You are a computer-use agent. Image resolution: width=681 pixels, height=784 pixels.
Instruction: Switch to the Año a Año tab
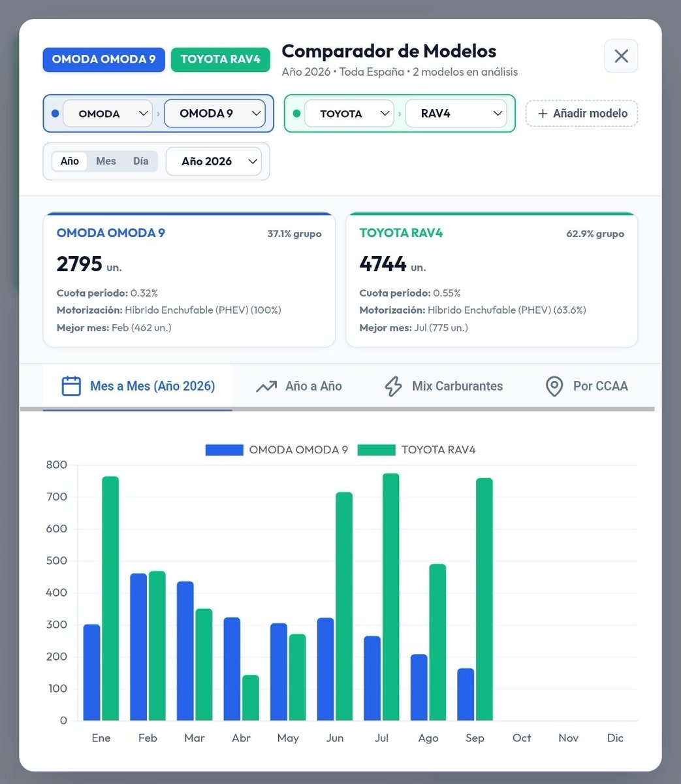coord(298,386)
